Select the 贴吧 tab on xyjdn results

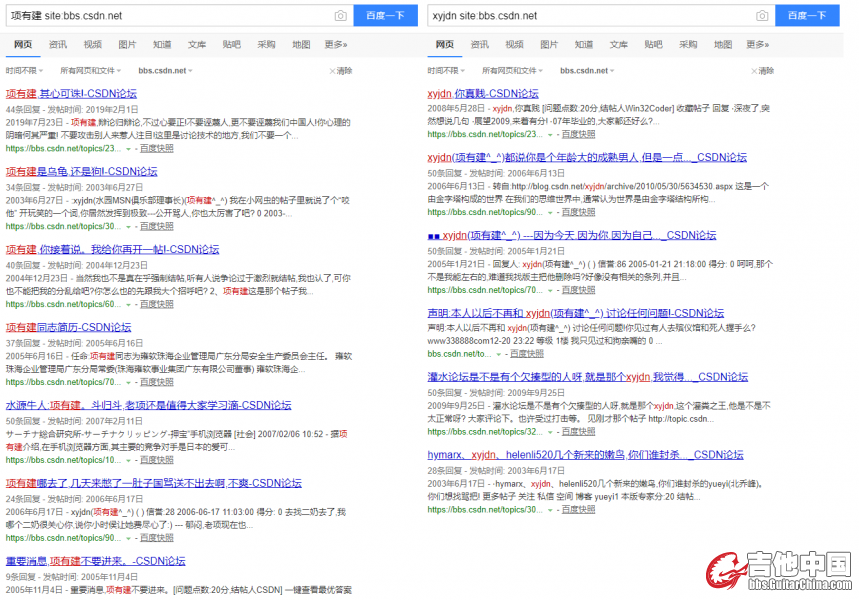[654, 44]
